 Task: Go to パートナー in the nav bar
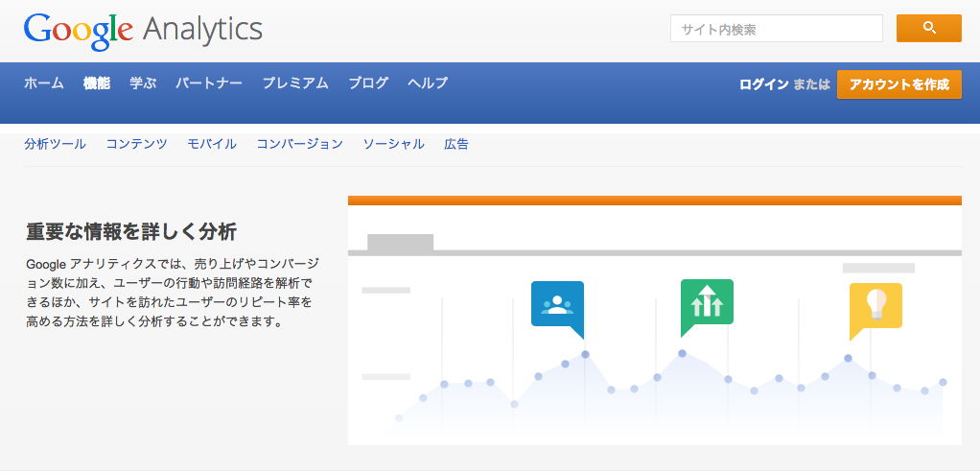(x=209, y=83)
